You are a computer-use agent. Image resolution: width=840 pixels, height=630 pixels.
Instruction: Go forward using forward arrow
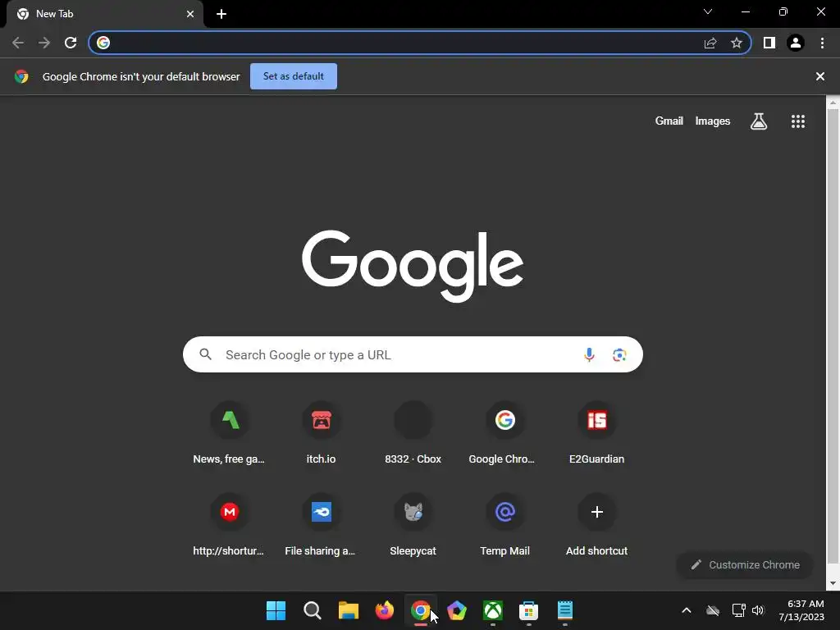pyautogui.click(x=44, y=43)
